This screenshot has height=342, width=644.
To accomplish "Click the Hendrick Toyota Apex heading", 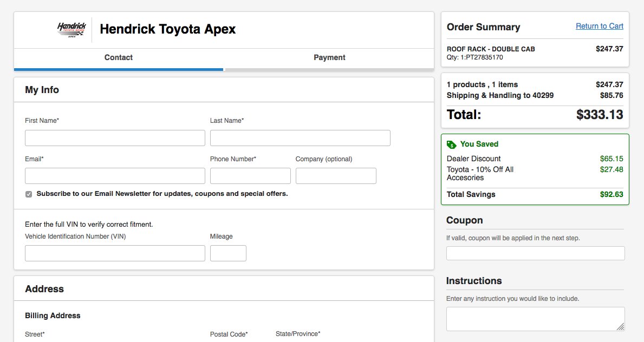I will [167, 29].
